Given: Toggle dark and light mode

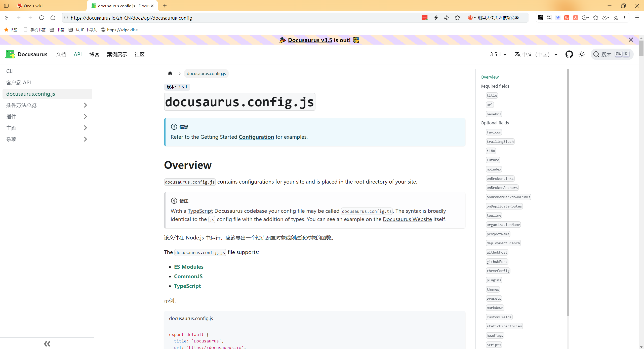Looking at the screenshot, I should (x=582, y=54).
